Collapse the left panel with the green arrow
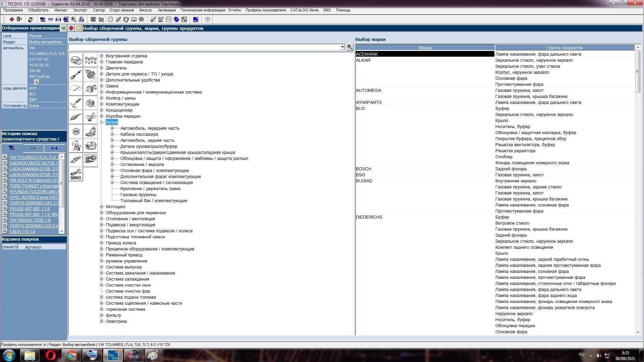The image size is (644, 362). pyautogui.click(x=63, y=28)
